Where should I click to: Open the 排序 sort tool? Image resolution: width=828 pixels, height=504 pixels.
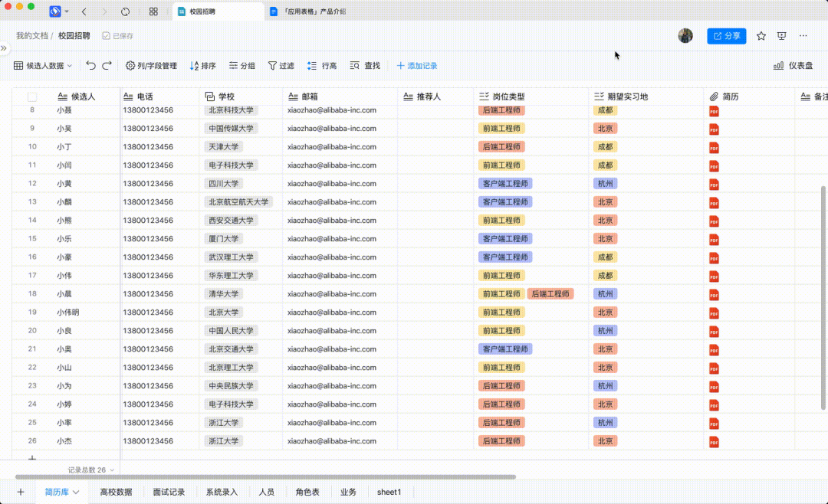click(202, 66)
